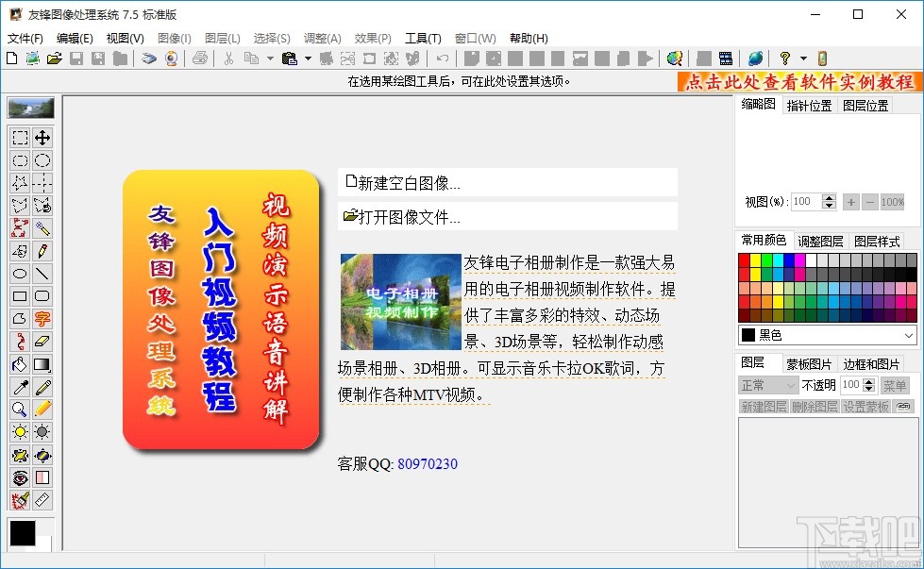
Task: Select the red-eye removal tool
Action: pos(20,477)
